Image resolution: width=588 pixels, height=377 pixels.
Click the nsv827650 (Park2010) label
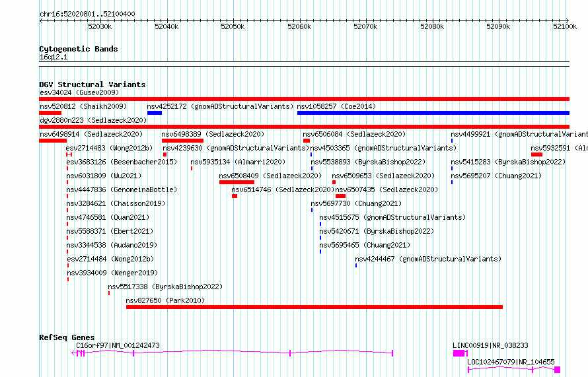click(x=165, y=300)
